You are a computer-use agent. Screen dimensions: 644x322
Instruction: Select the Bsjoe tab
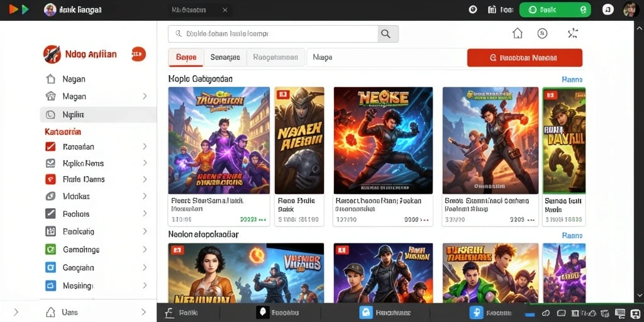click(186, 57)
